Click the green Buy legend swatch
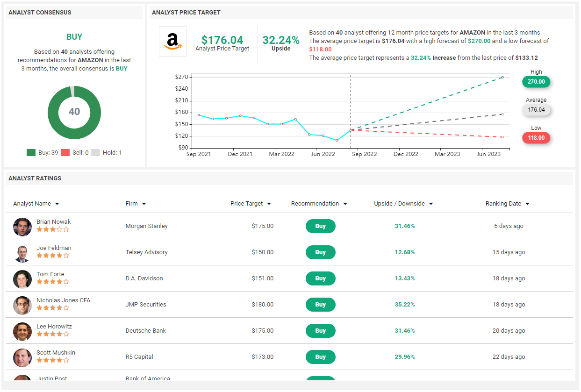The image size is (581, 392). (31, 153)
